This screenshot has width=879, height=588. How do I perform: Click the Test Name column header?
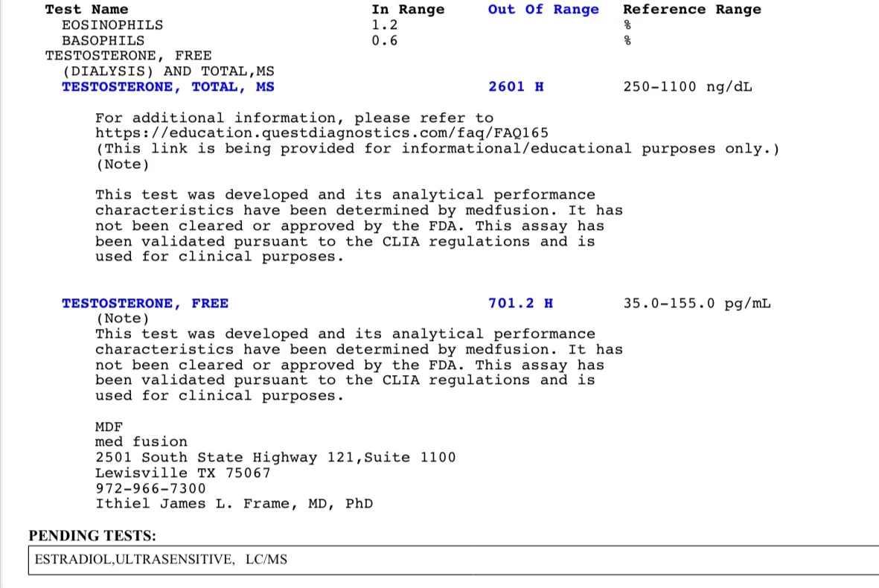pyautogui.click(x=87, y=10)
